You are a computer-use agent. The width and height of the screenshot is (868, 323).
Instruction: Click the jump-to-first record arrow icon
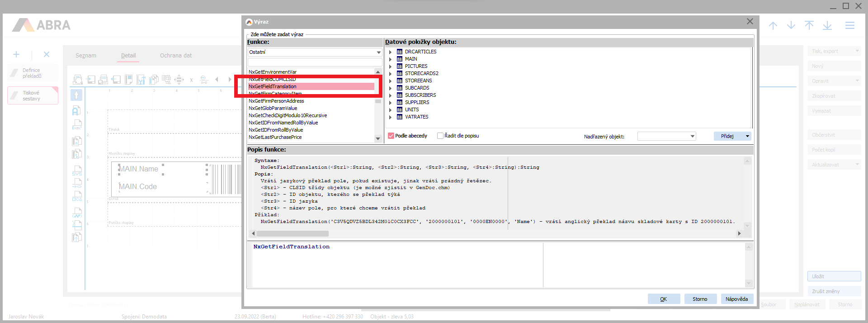[809, 26]
